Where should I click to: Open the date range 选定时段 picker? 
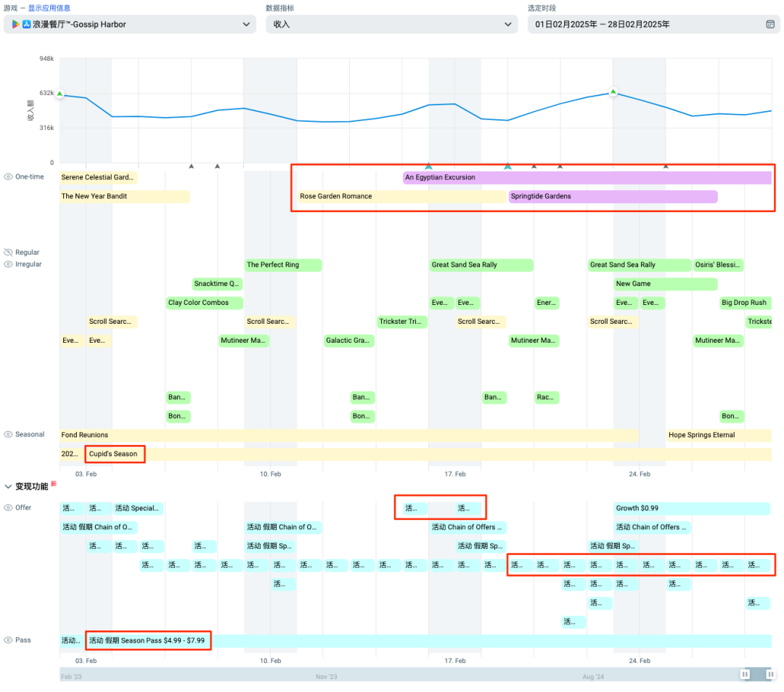point(653,24)
